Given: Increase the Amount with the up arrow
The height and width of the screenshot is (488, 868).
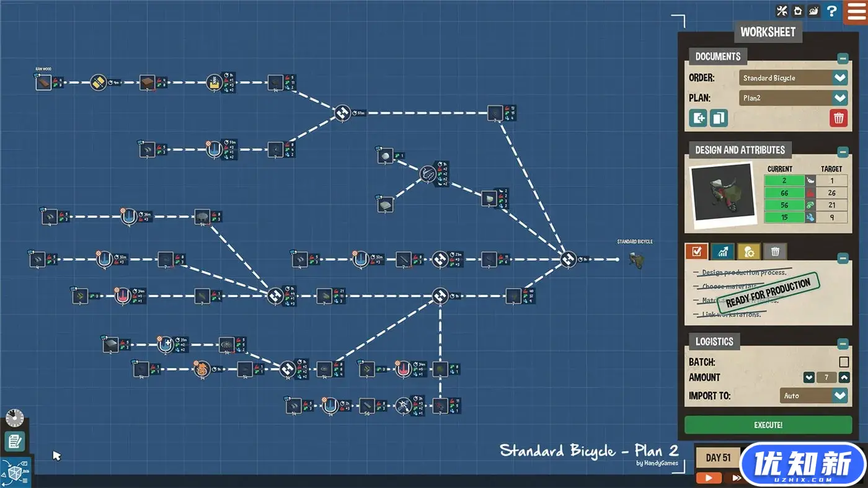Looking at the screenshot, I should click(x=844, y=378).
